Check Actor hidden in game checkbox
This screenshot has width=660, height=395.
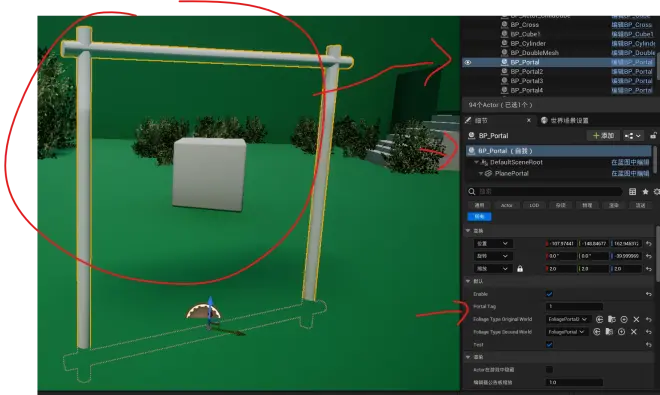point(549,370)
